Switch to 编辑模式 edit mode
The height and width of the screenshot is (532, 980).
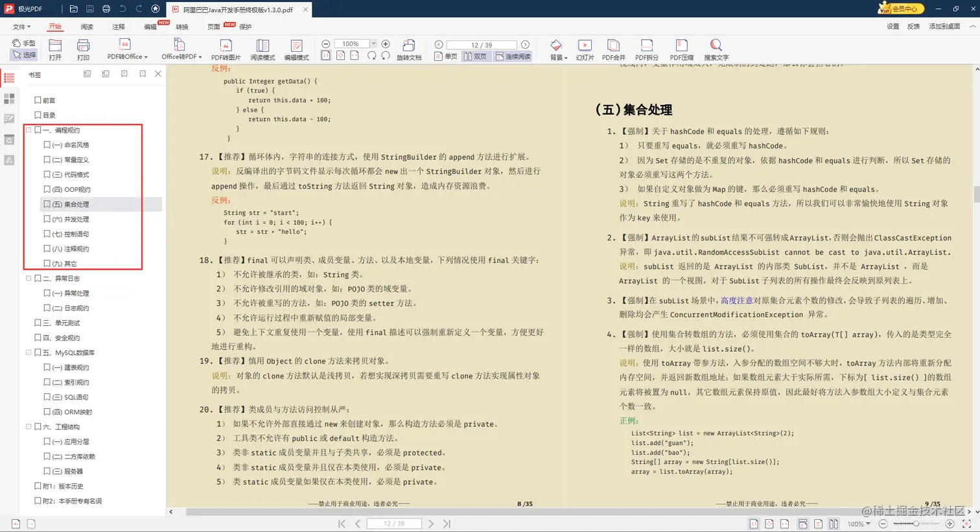coord(296,49)
